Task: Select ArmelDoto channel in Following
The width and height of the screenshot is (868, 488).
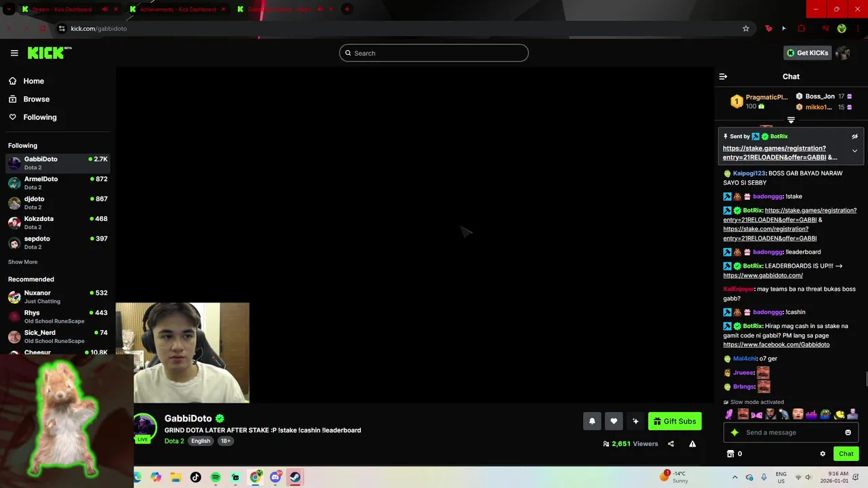Action: point(58,182)
